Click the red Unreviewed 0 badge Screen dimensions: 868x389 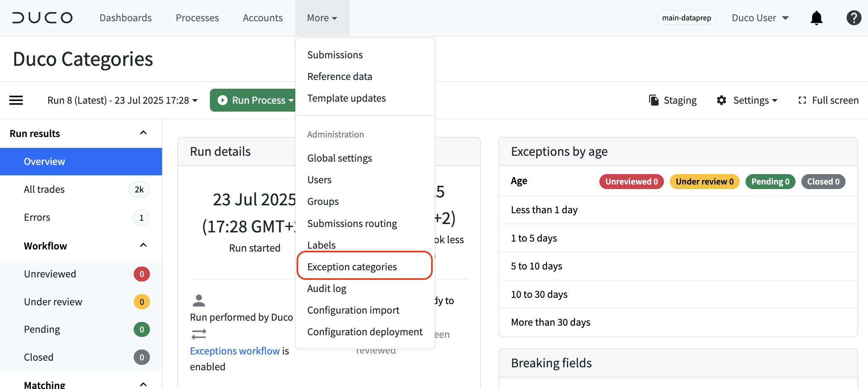tap(631, 182)
